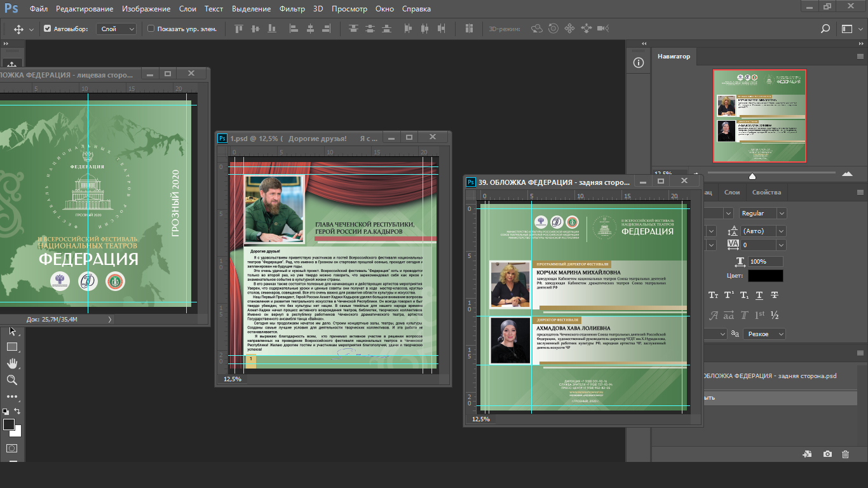
Task: Select the 3D pan mode icon
Action: 570,29
